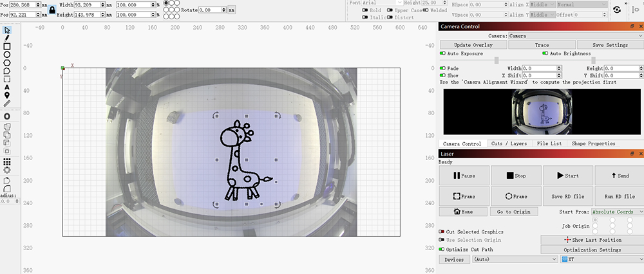The image size is (644, 274).
Task: Click the Boolean Subtract icon
Action: [x=7, y=143]
